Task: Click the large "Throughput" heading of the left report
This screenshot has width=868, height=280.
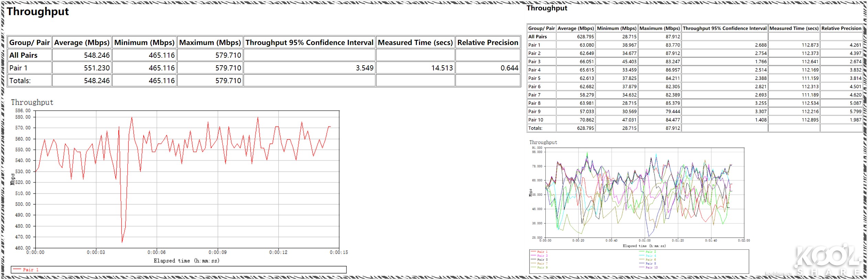Action: [x=38, y=12]
